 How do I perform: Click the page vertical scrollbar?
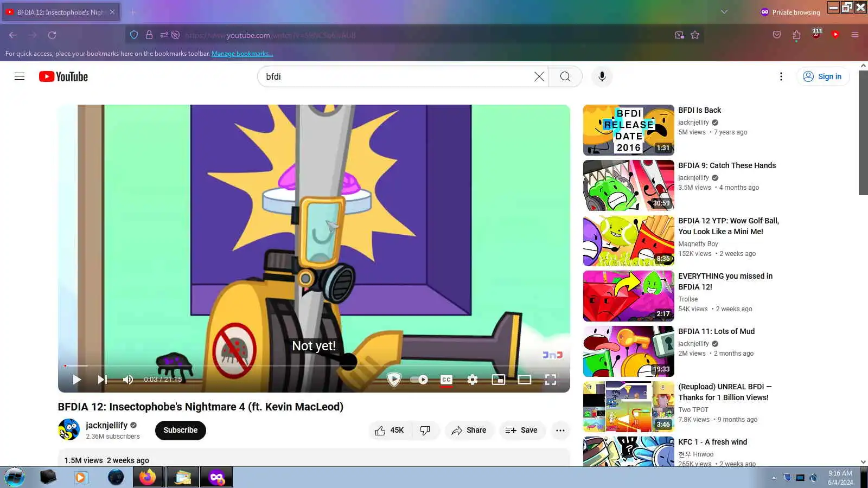coord(863,133)
